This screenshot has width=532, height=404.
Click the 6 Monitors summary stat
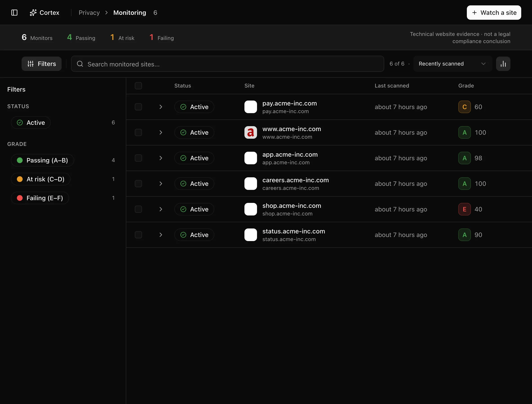[x=37, y=37]
